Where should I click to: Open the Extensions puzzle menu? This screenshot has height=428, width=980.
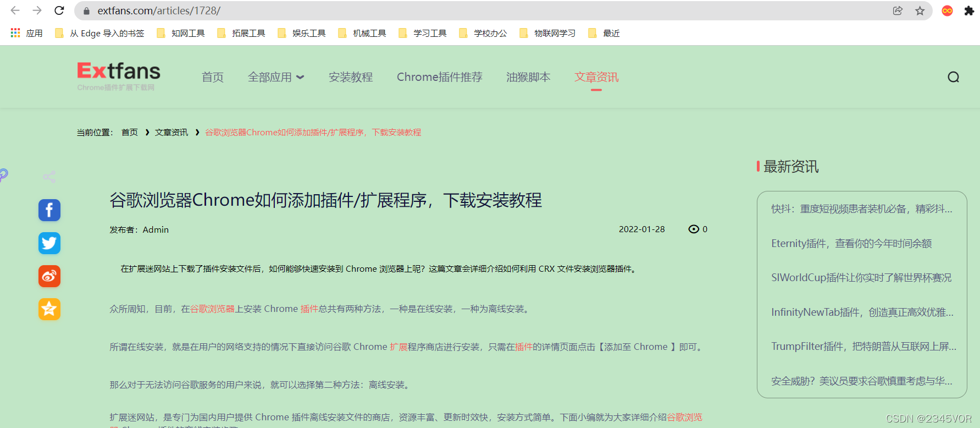(969, 10)
